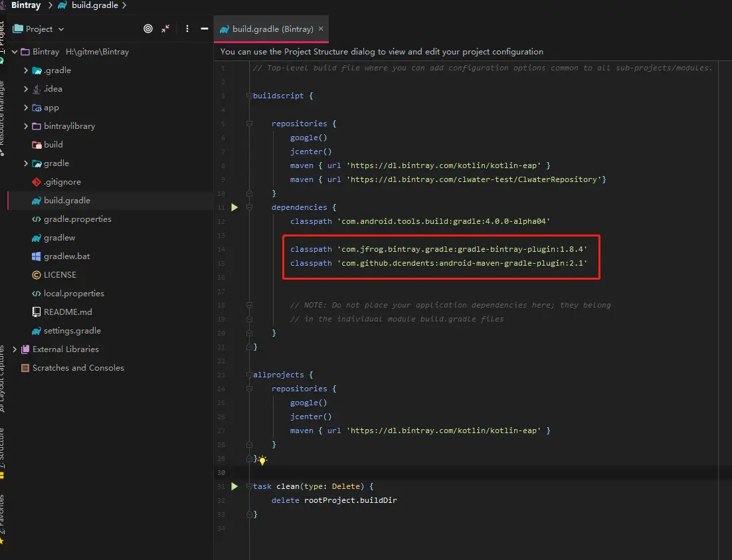732x560 pixels.
Task: Run the dependencies block via gutter run icon
Action: click(234, 207)
